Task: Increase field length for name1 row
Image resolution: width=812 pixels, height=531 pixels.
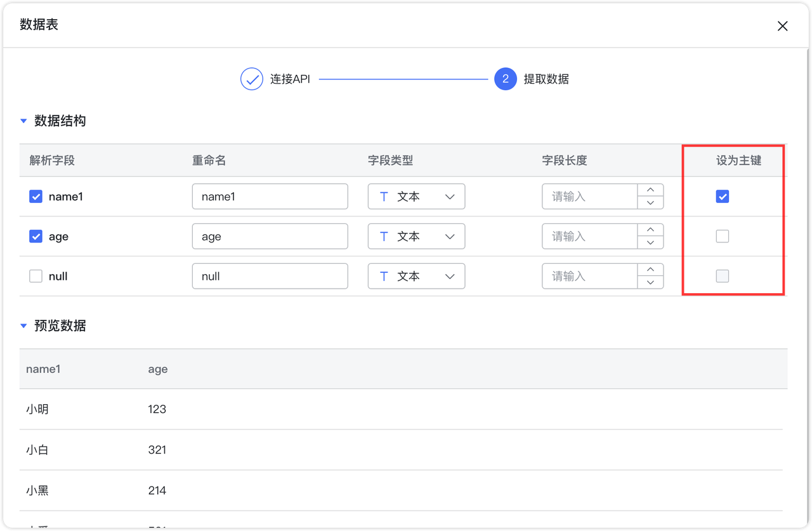Action: [650, 190]
